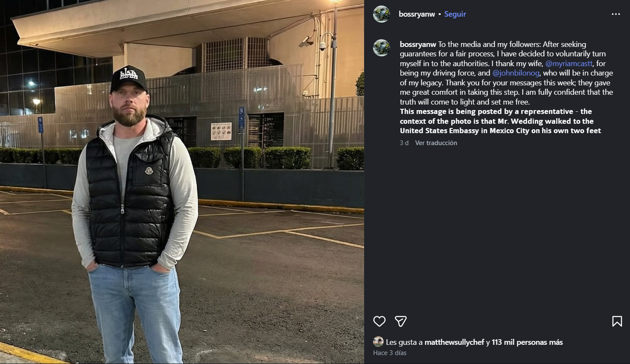Viewport: 630px width, 364px height.
Task: Open the three-dot more options menu
Action: click(x=615, y=14)
